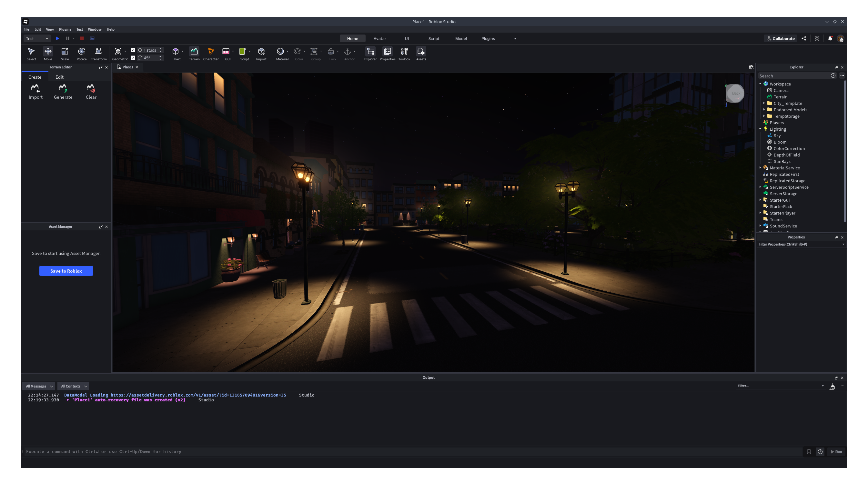
Task: Open the Material picker icon
Action: tap(280, 52)
